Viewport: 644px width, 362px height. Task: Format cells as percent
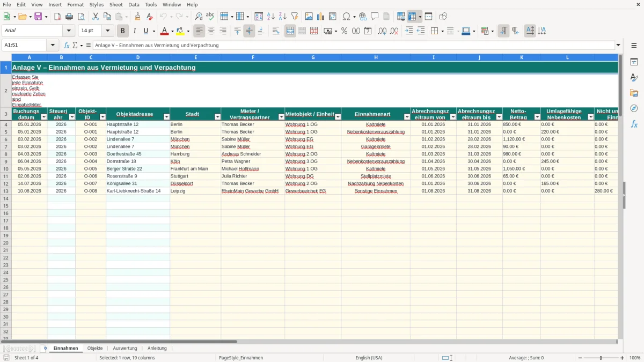[x=344, y=31]
